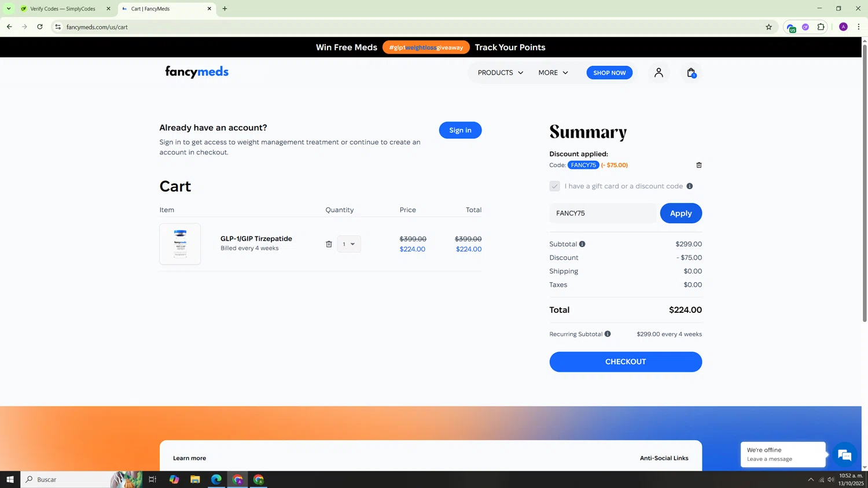Click the Learn more footer heading
Screen dimensions: 868x488
click(189, 458)
